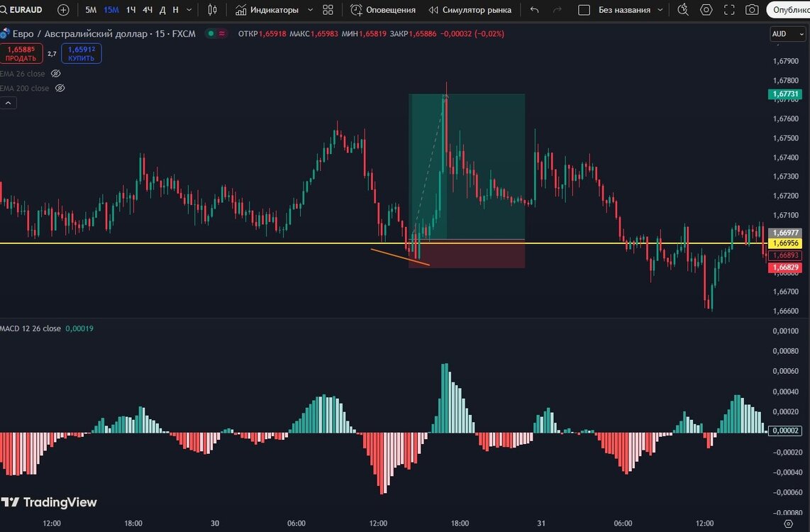Enter fullscreen mode
Image resolution: width=810 pixels, height=532 pixels.
click(729, 10)
